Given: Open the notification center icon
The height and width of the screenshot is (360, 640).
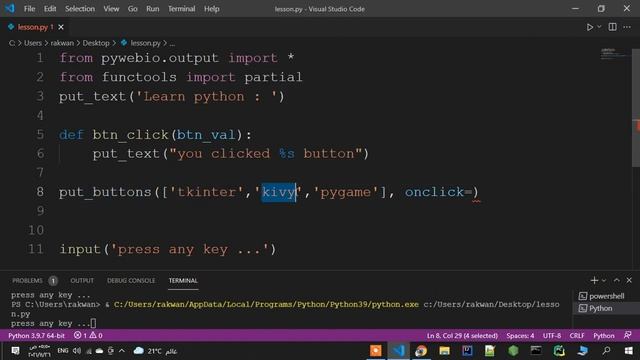Looking at the screenshot, I should (x=15, y=351).
